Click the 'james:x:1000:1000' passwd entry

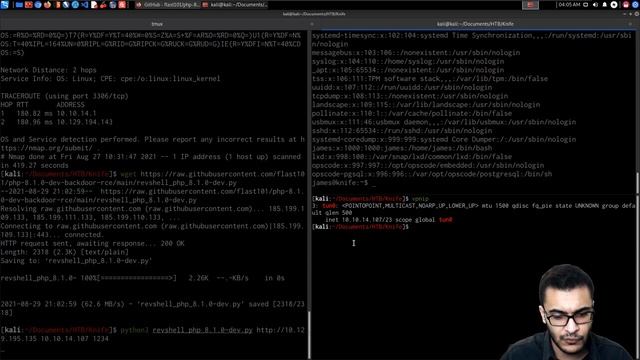tap(402, 148)
